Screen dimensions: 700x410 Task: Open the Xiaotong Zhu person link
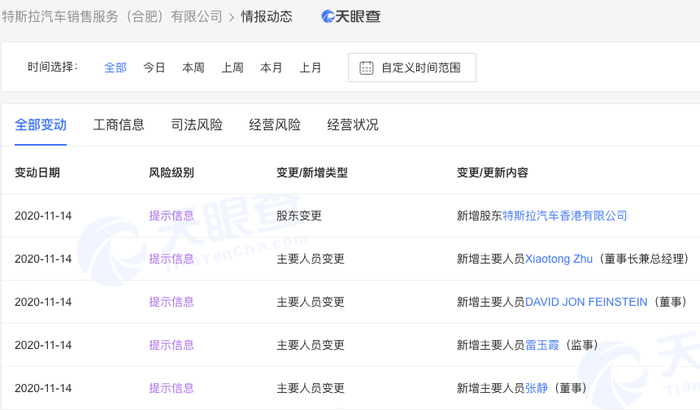[559, 259]
